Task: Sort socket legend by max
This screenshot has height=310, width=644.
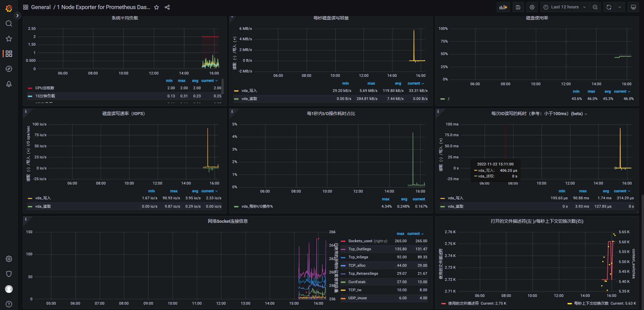Action: coord(400,234)
